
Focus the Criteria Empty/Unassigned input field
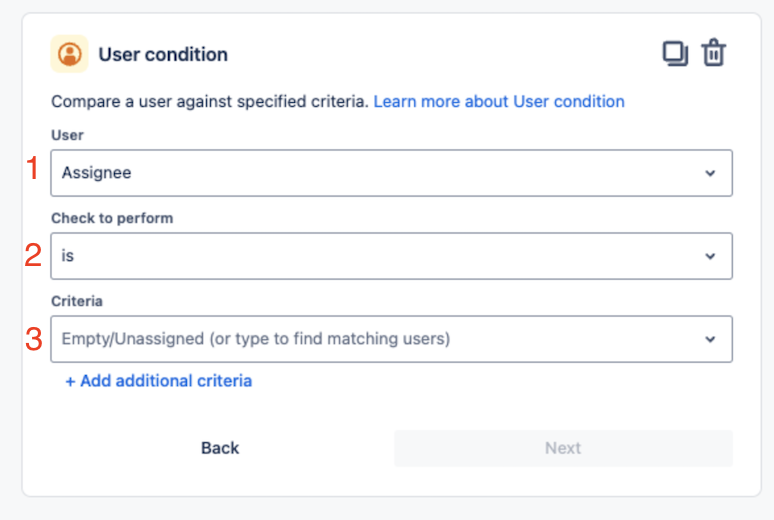370,339
